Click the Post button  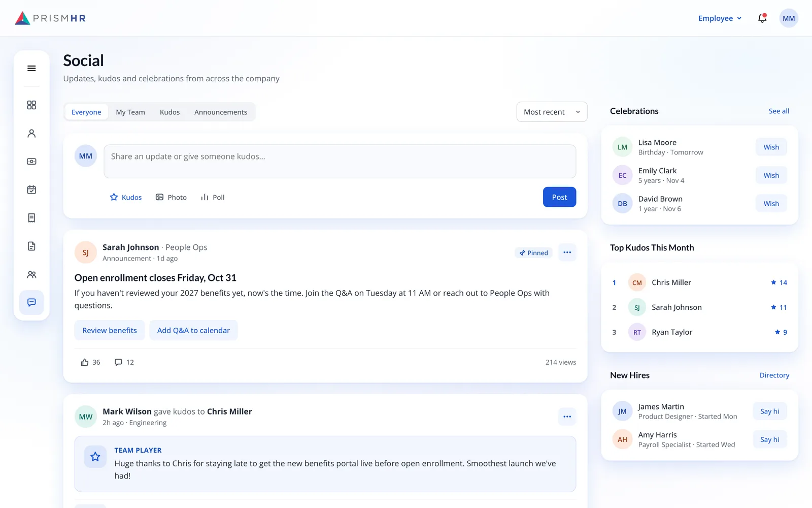(559, 197)
